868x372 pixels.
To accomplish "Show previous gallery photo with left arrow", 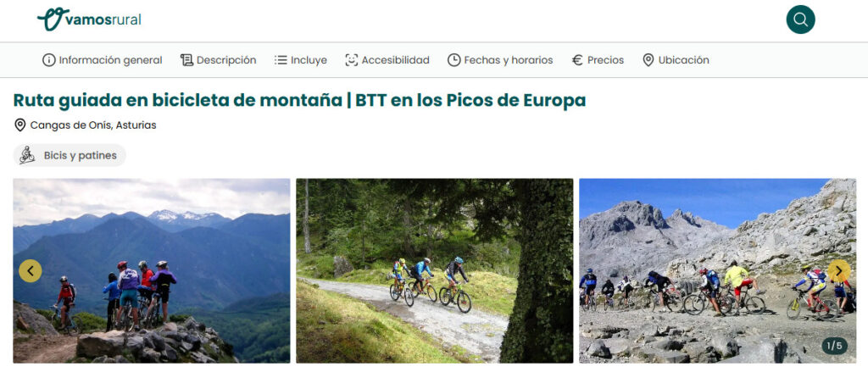I will pos(31,270).
